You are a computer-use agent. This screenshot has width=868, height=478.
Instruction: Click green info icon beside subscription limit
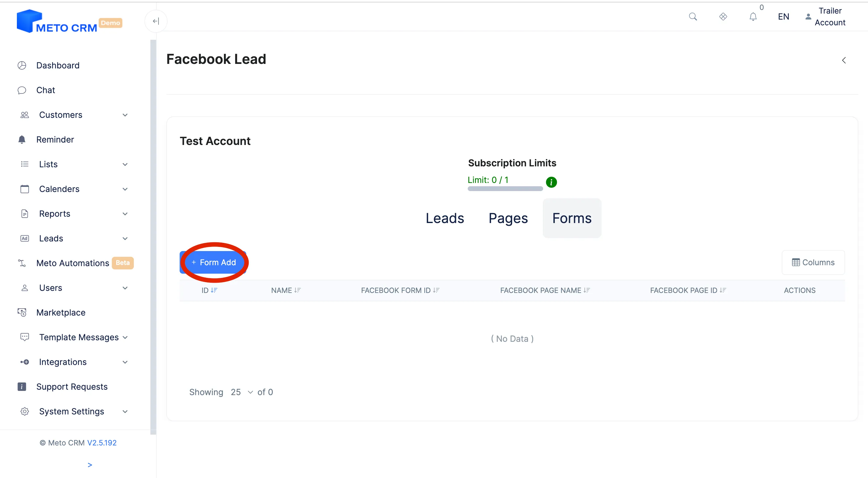[x=551, y=182]
